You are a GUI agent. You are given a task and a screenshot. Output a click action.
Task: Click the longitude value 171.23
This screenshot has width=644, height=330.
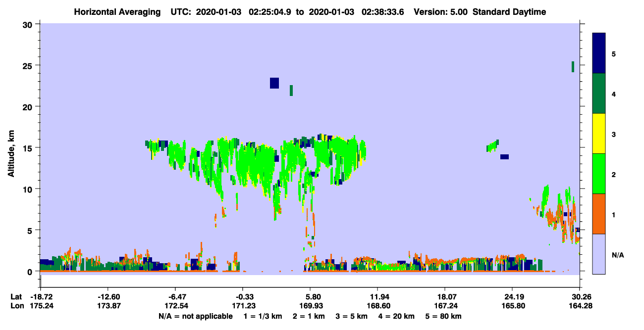(243, 306)
